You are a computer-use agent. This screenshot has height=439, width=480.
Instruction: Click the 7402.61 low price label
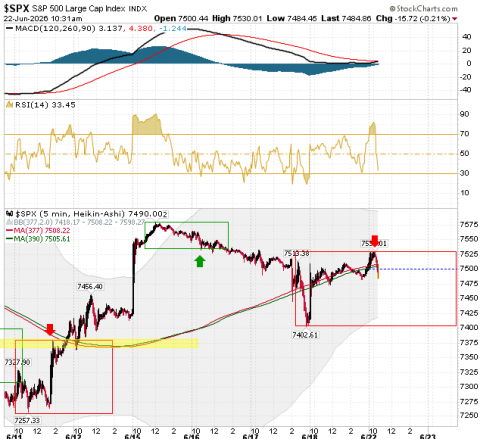tap(305, 335)
